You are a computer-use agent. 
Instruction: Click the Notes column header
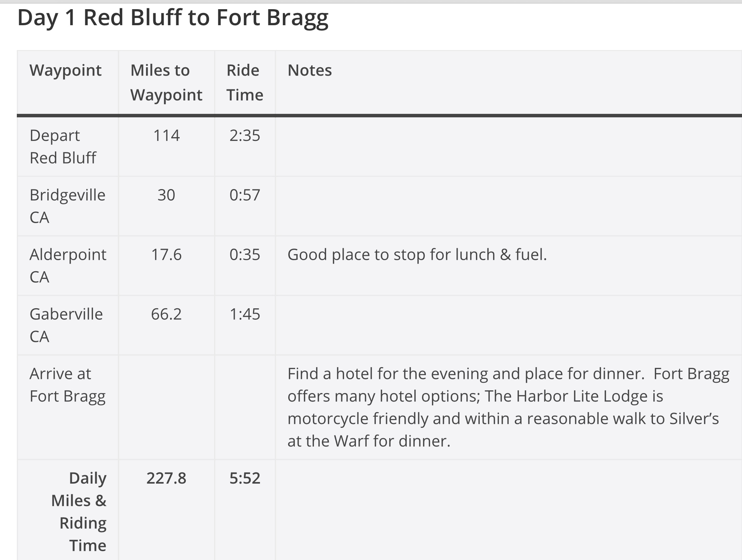[x=310, y=70]
